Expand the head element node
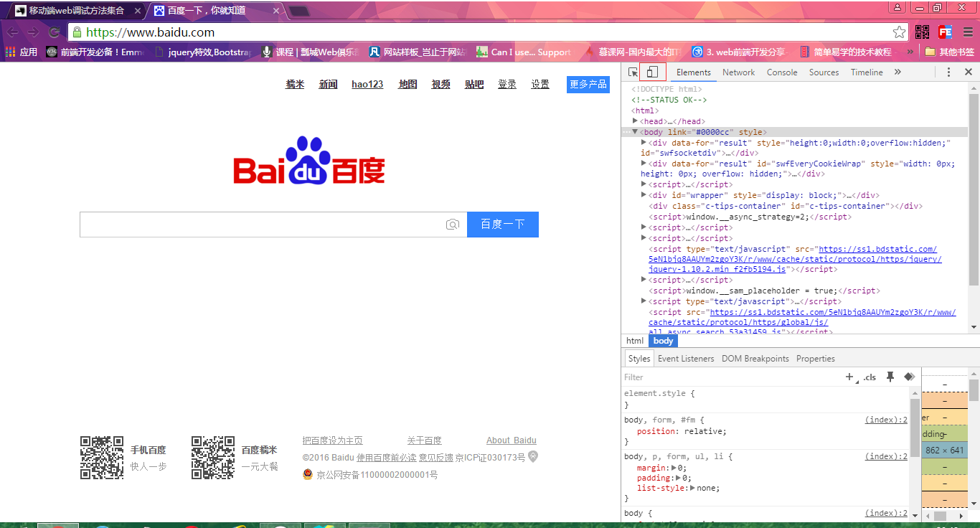980x528 pixels. (635, 121)
